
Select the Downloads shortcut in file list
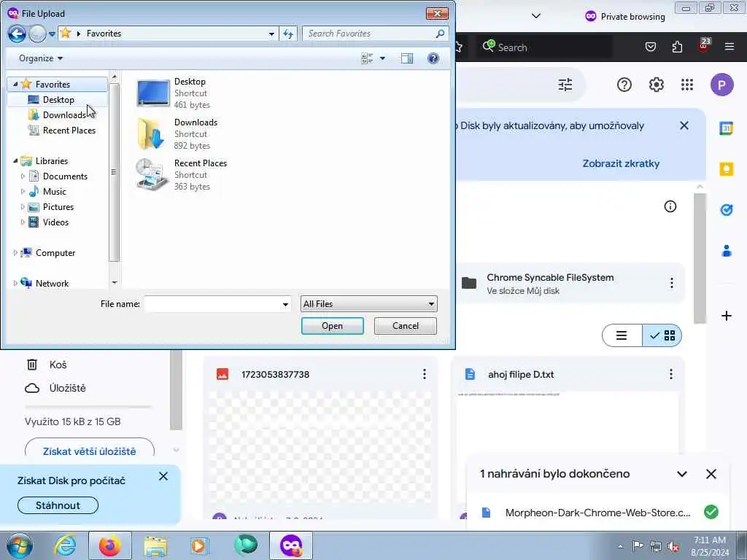[177, 134]
